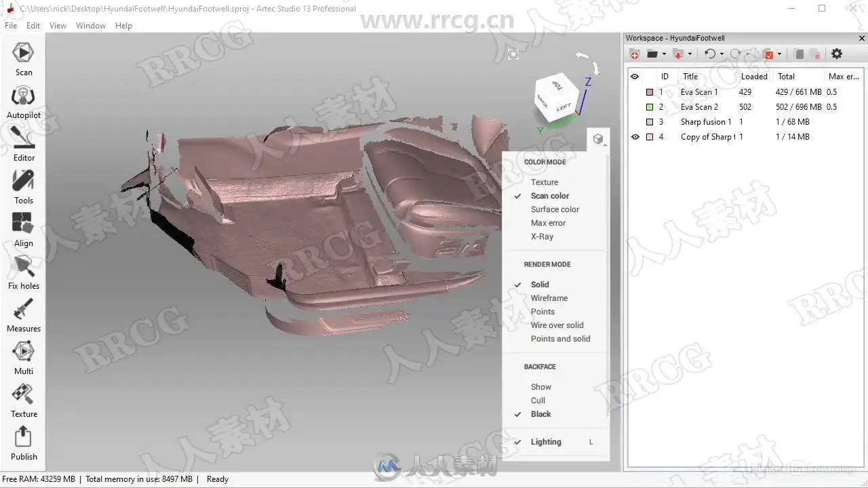Click the duplicate scans icon
Screen dimensions: 868x488
pyautogui.click(x=800, y=54)
